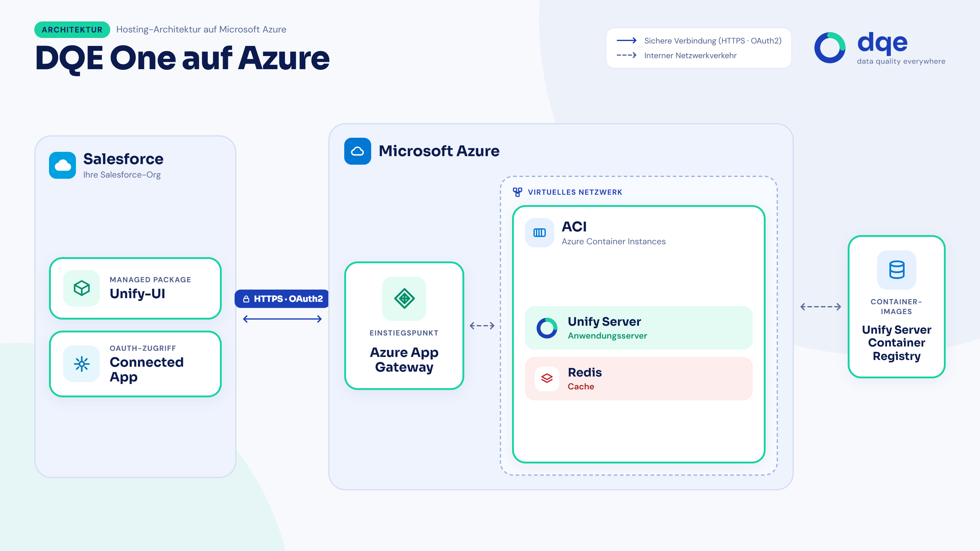Click 'Hosting-Architektur auf Microsoft Azure' subtitle

(201, 30)
